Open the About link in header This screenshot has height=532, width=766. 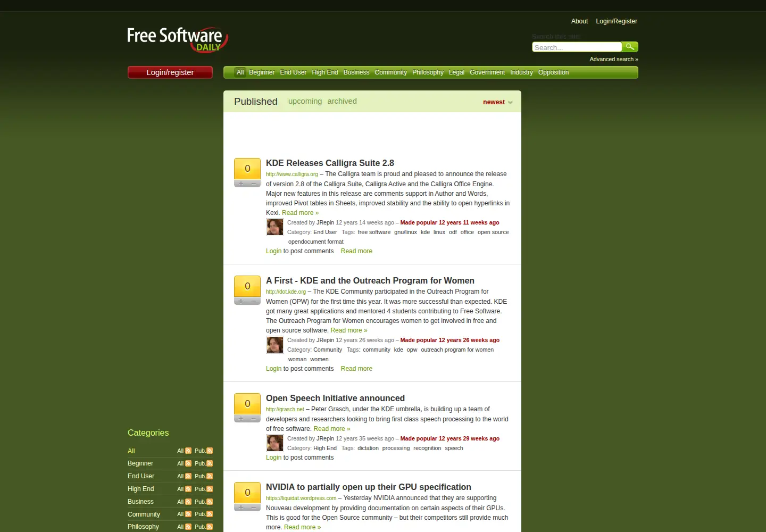(x=579, y=21)
